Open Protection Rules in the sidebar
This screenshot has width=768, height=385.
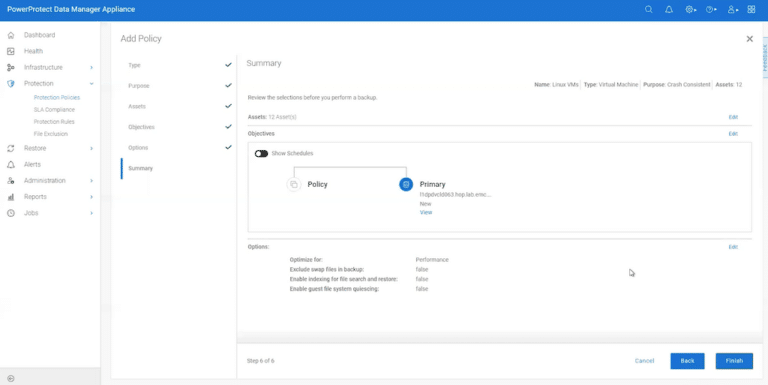[54, 121]
